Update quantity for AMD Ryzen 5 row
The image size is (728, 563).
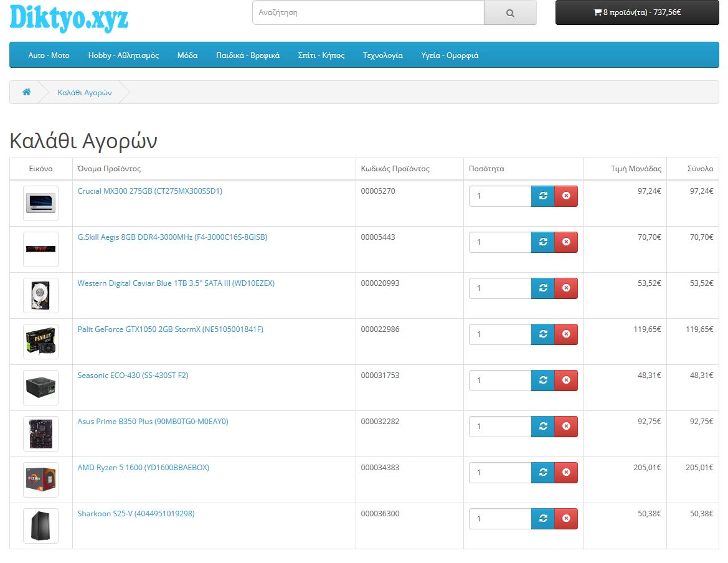tap(543, 473)
